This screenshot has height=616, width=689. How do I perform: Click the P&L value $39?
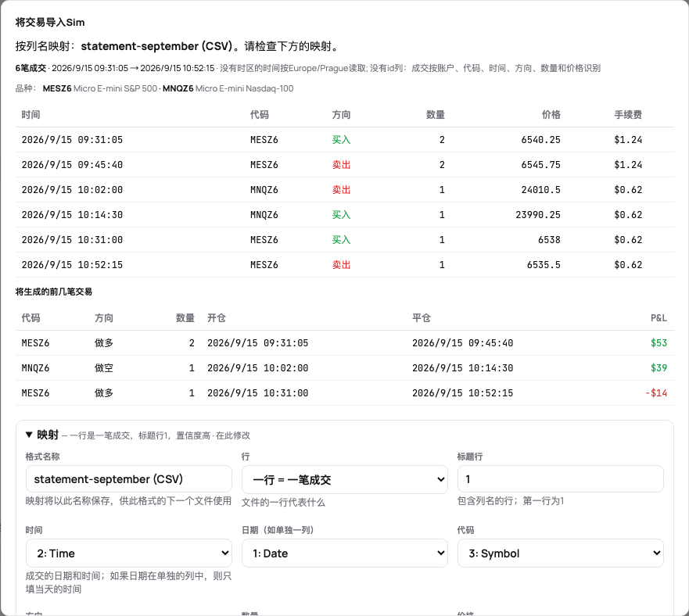click(x=658, y=368)
